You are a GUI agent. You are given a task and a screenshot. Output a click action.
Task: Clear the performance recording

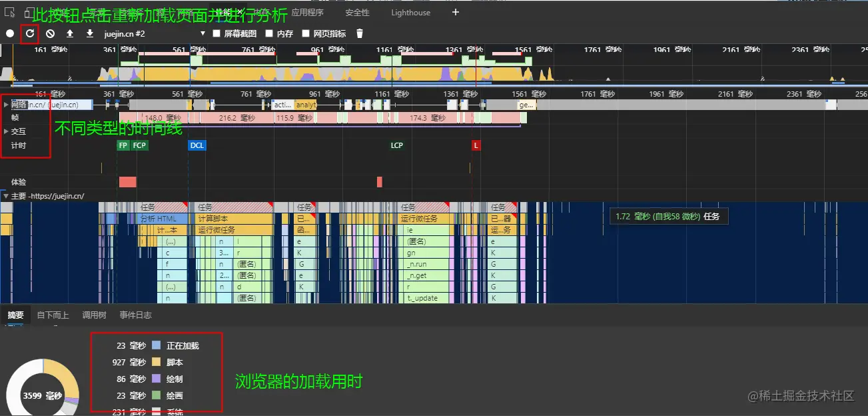click(x=50, y=33)
